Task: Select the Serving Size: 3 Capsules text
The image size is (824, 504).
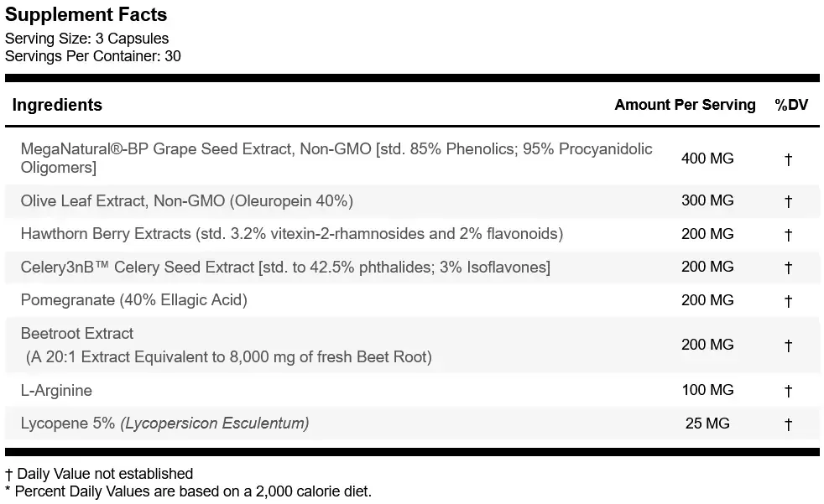Action: 87,39
